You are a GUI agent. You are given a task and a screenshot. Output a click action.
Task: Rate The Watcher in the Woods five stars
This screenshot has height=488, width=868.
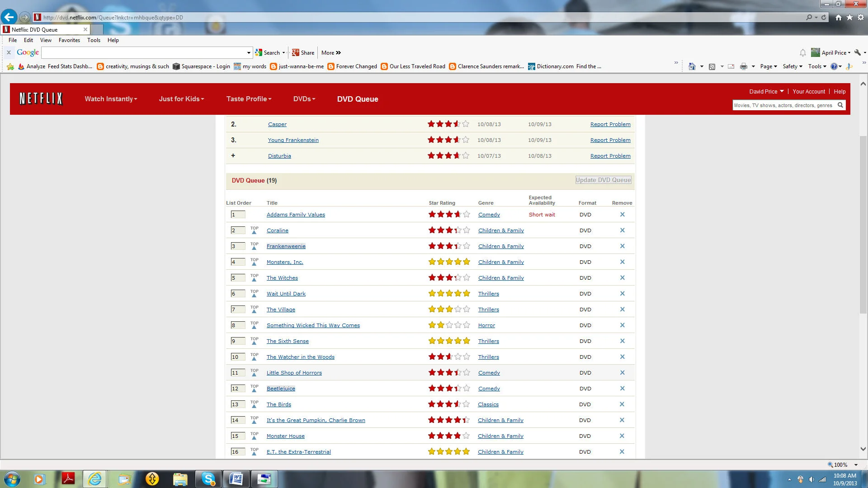click(467, 357)
